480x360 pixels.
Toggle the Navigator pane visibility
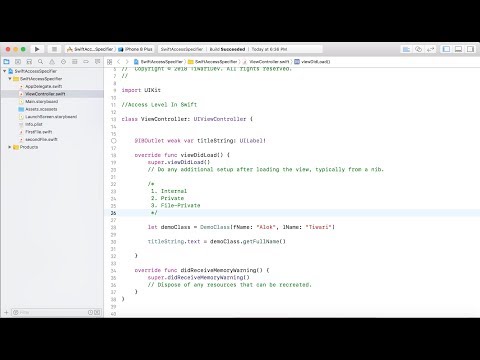pos(446,49)
